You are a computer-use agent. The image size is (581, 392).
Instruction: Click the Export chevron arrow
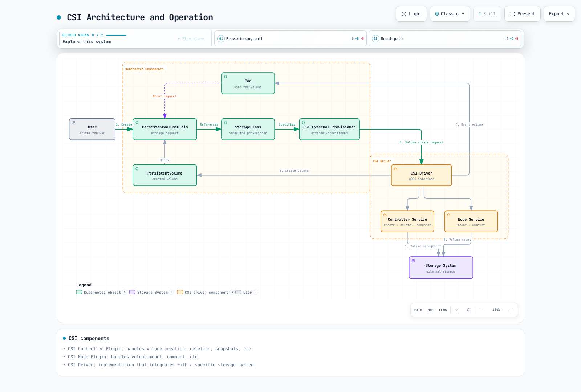click(x=568, y=14)
